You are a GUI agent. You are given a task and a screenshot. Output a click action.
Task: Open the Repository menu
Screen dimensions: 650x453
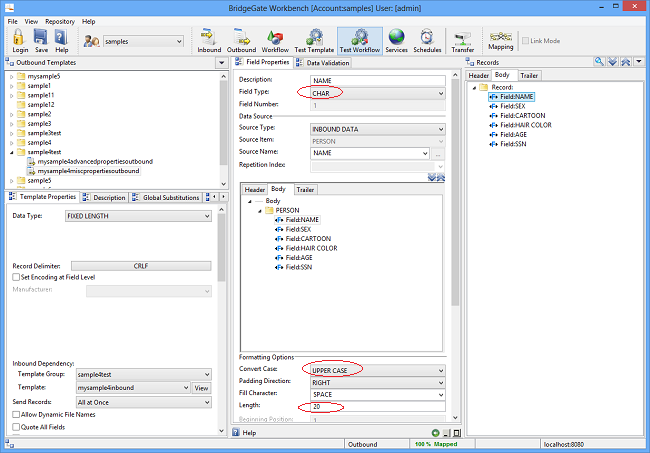point(60,22)
